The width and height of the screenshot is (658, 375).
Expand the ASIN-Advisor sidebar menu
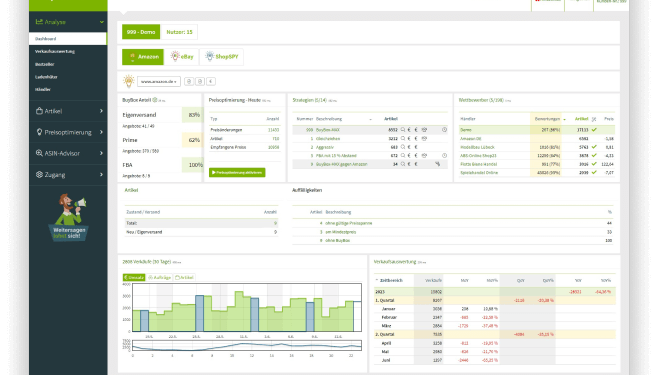pyautogui.click(x=68, y=153)
